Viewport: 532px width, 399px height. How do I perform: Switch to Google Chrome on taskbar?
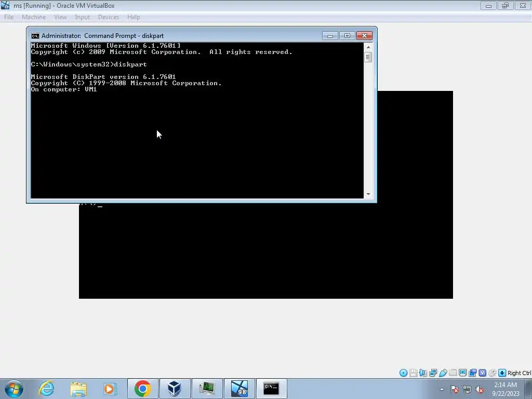tap(142, 389)
